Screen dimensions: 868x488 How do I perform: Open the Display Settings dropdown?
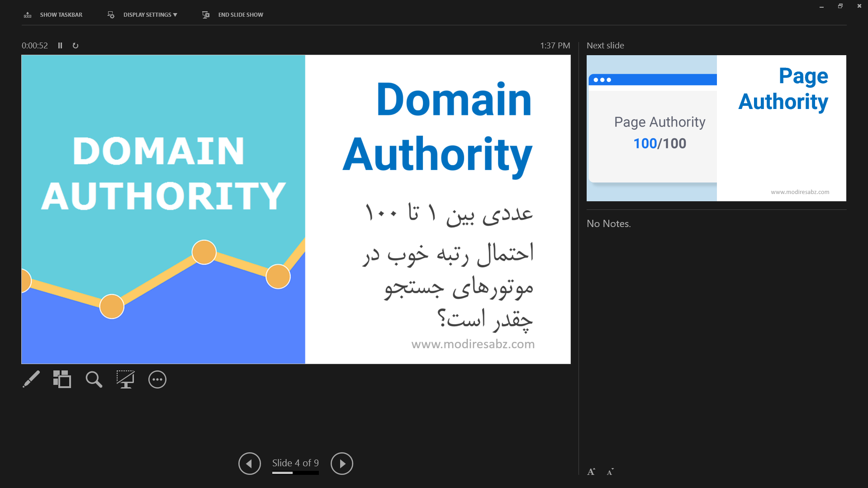coord(142,15)
